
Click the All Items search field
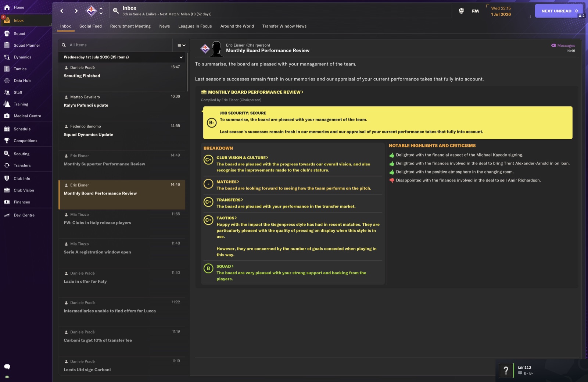click(x=115, y=45)
